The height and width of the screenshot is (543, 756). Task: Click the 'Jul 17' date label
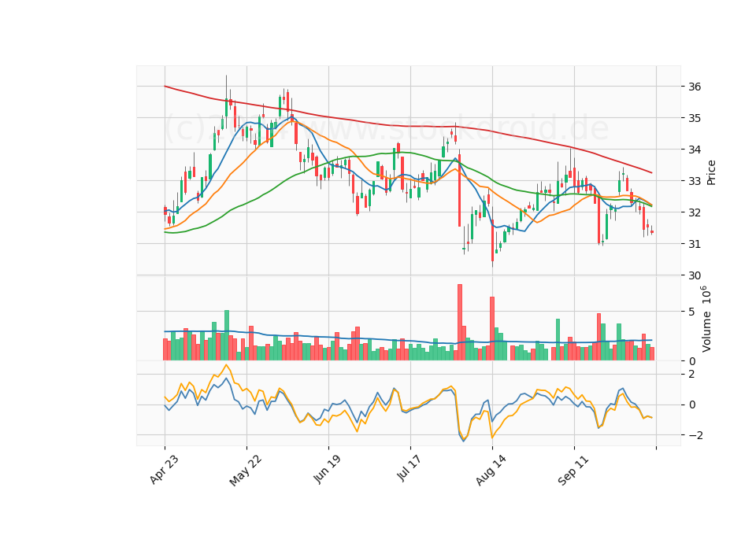click(409, 468)
